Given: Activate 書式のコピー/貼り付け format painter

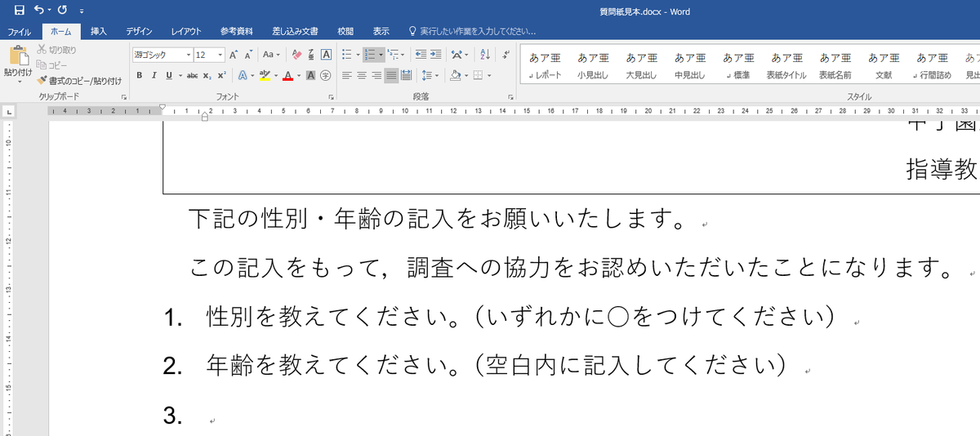Looking at the screenshot, I should coord(79,80).
